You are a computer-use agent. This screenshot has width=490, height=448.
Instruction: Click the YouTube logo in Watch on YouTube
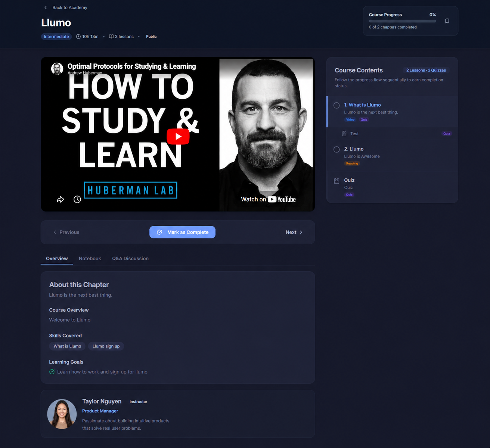point(282,200)
